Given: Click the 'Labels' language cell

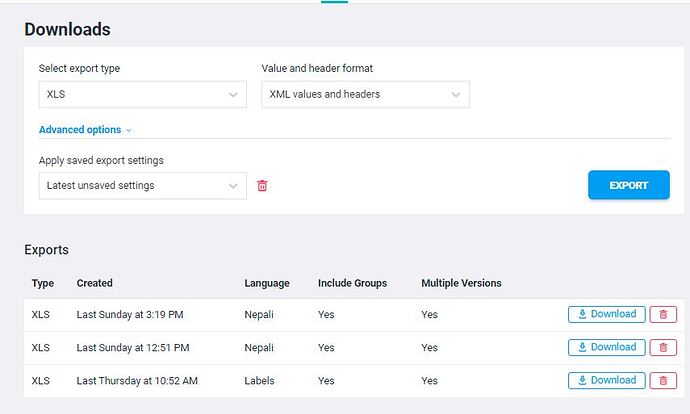Looking at the screenshot, I should (259, 381).
